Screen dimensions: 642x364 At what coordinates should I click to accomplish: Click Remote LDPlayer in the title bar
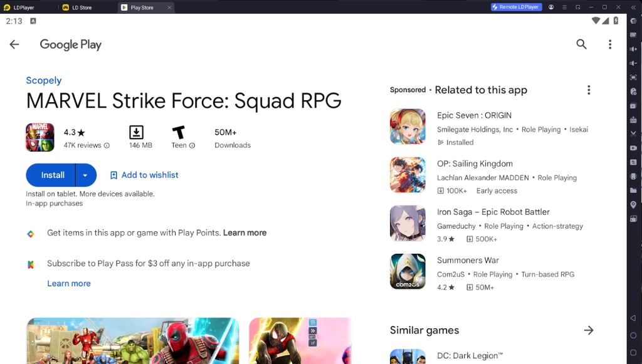coord(516,7)
